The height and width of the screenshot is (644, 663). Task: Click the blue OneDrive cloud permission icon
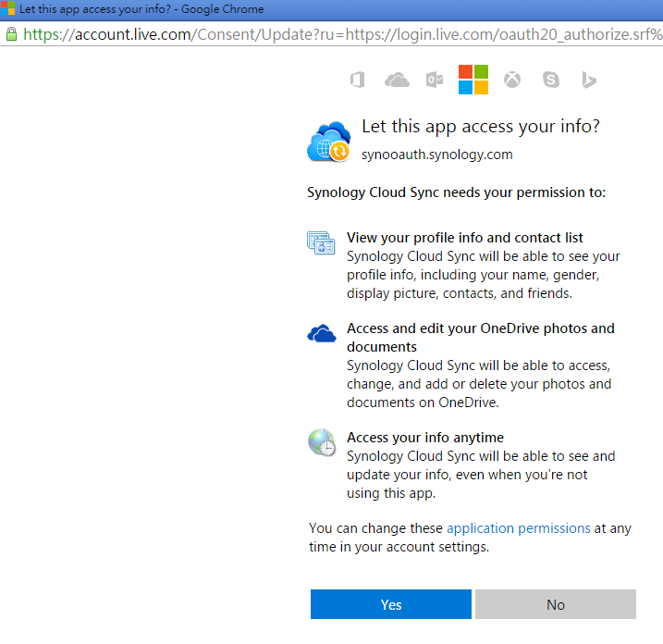321,333
